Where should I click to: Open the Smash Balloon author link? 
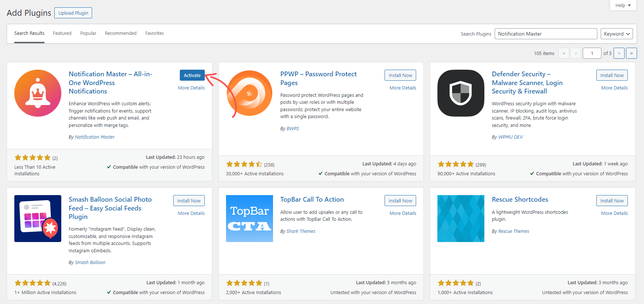tap(90, 263)
